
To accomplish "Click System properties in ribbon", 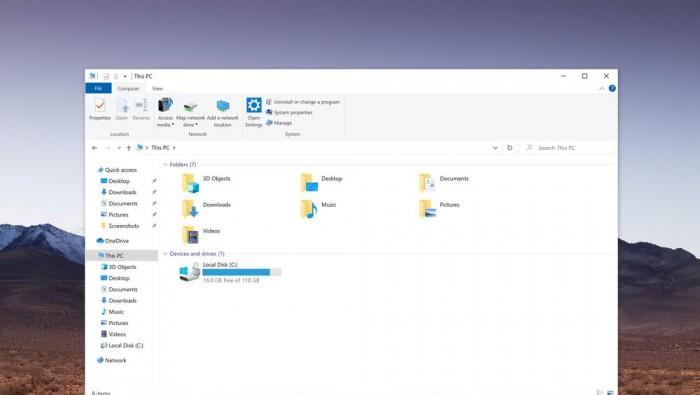I will (289, 112).
